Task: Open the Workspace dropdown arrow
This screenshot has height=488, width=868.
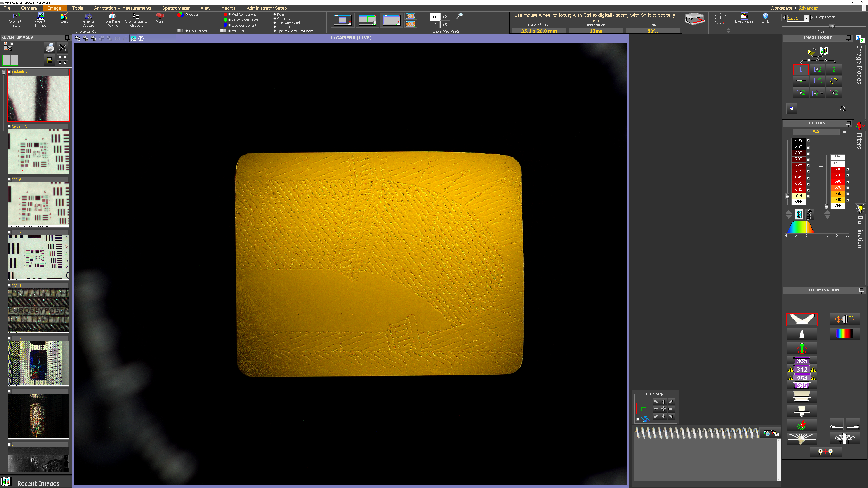Action: coord(795,8)
